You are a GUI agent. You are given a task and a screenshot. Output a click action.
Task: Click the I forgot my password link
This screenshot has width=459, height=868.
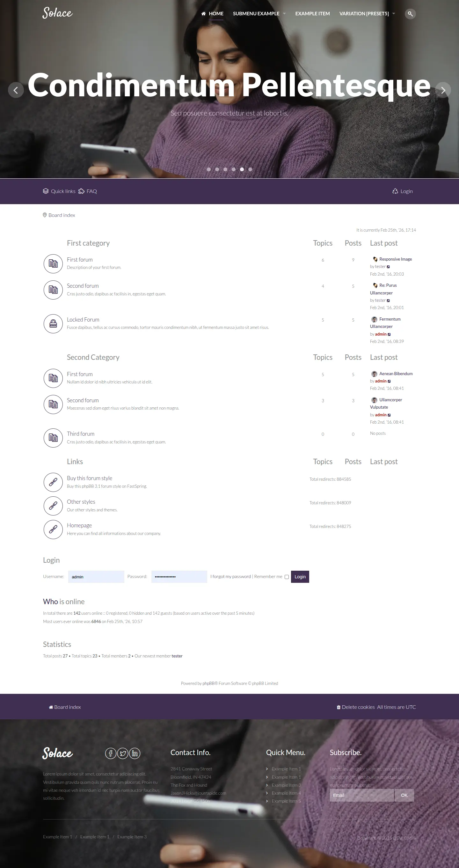[231, 576]
